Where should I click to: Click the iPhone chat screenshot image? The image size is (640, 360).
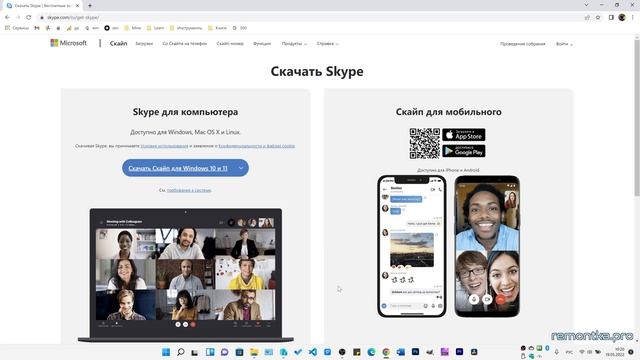click(412, 246)
